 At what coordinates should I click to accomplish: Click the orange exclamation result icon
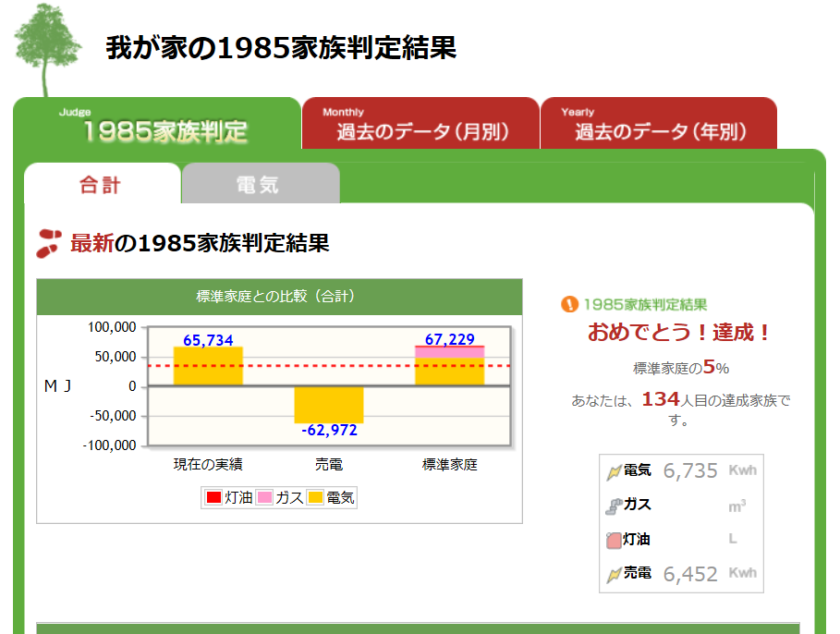(x=569, y=304)
